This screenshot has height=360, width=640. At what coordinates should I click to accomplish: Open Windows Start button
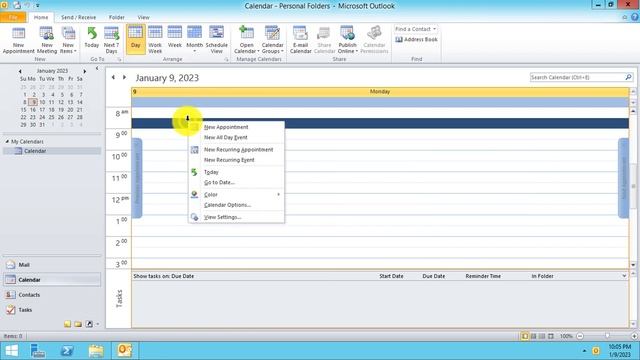click(12, 351)
